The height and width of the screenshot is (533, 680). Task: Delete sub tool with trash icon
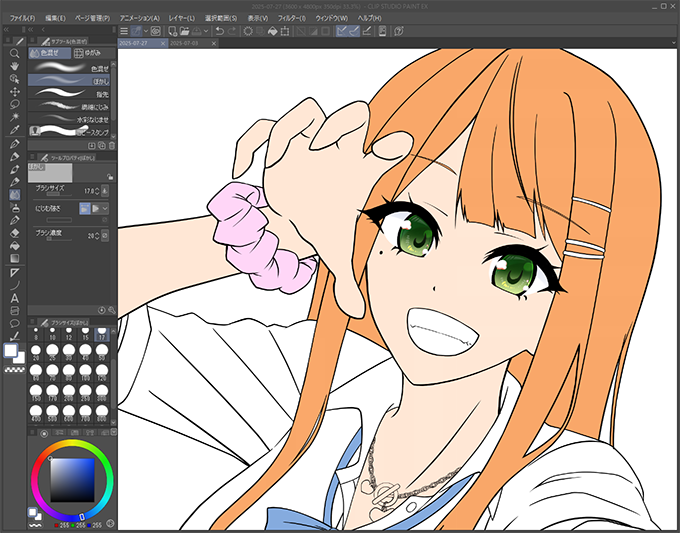tap(111, 146)
